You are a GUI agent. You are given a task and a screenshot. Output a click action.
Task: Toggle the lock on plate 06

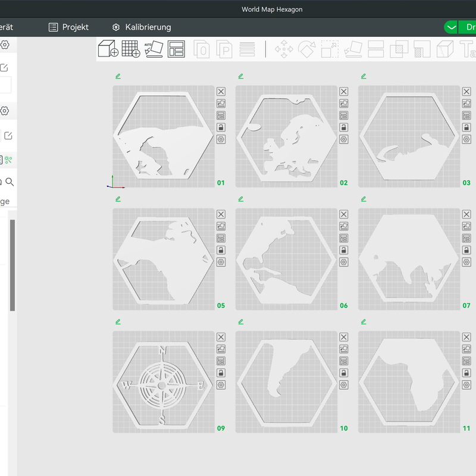[344, 250]
